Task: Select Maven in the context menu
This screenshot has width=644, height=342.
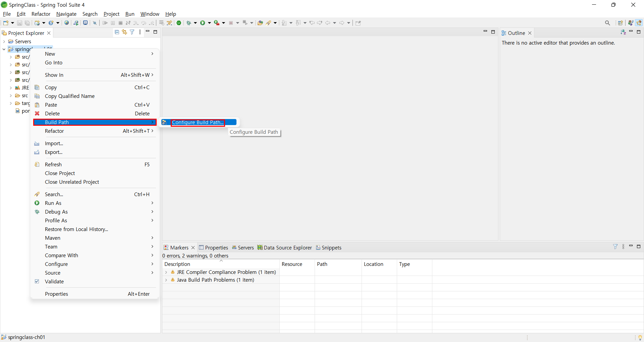Action: (95, 238)
